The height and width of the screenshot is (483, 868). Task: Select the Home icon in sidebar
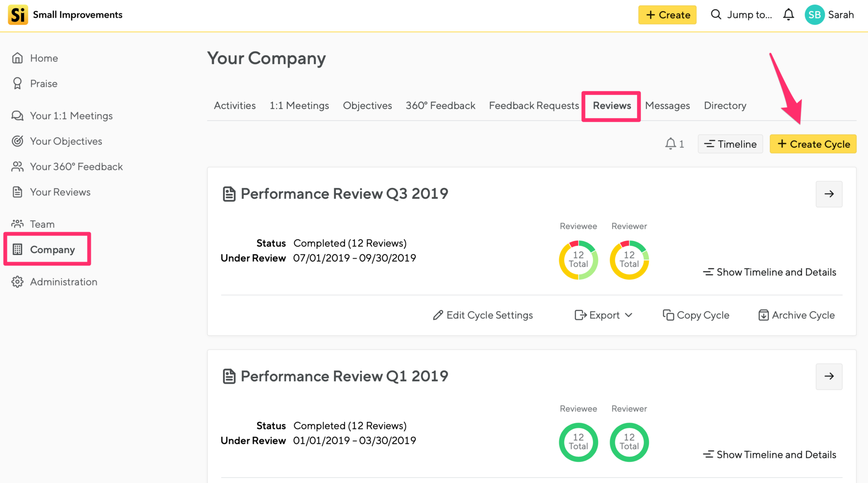pyautogui.click(x=17, y=58)
